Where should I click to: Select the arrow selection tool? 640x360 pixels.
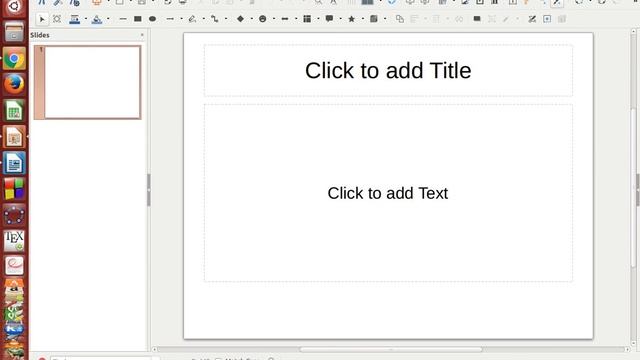click(x=42, y=19)
